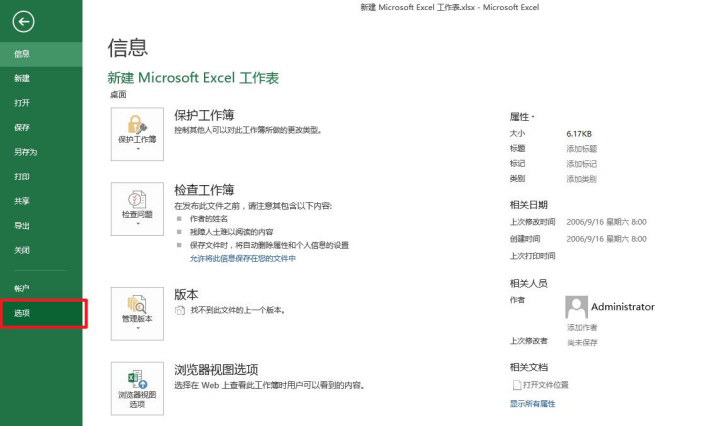Screen dimensions: 719x426
Task: Go back using the back arrow
Action: click(23, 22)
